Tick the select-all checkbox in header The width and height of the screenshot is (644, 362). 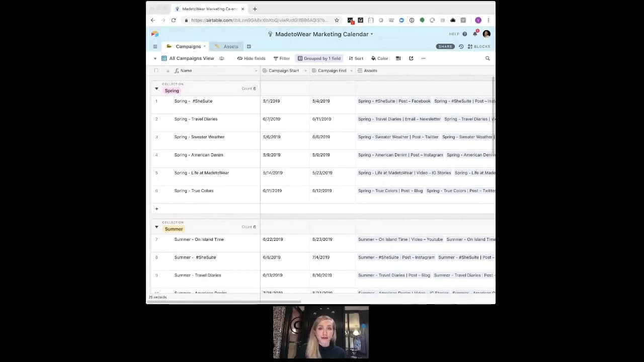tap(156, 70)
